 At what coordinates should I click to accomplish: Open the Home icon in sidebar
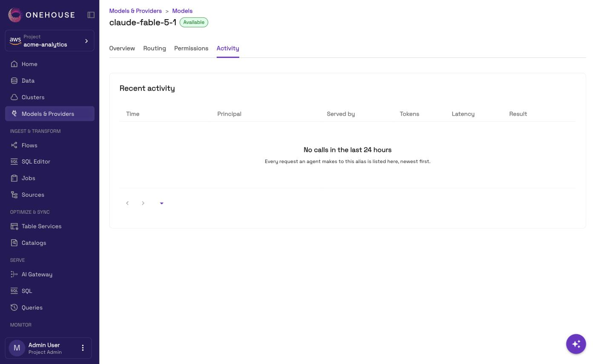click(x=14, y=64)
